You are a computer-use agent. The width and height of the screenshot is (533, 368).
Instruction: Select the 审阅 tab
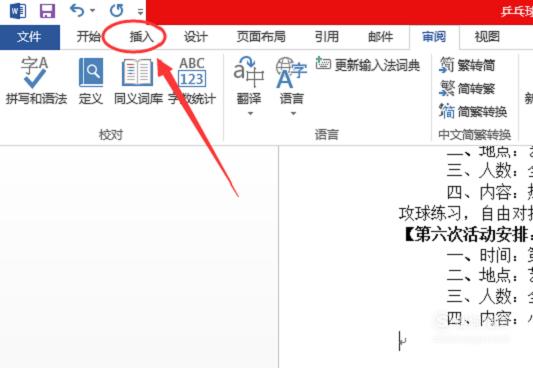pyautogui.click(x=434, y=37)
